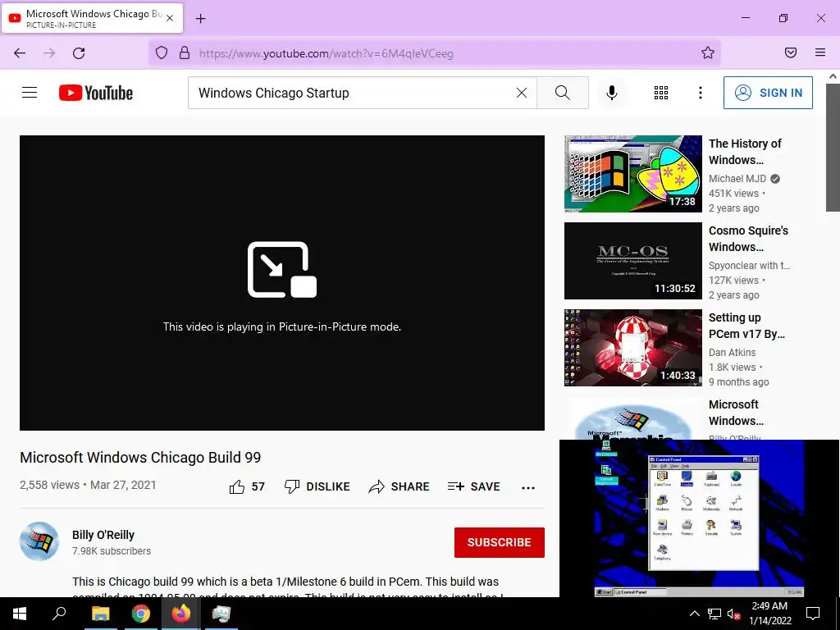Open Windows taskbar search
This screenshot has height=630, width=840.
tap(59, 614)
